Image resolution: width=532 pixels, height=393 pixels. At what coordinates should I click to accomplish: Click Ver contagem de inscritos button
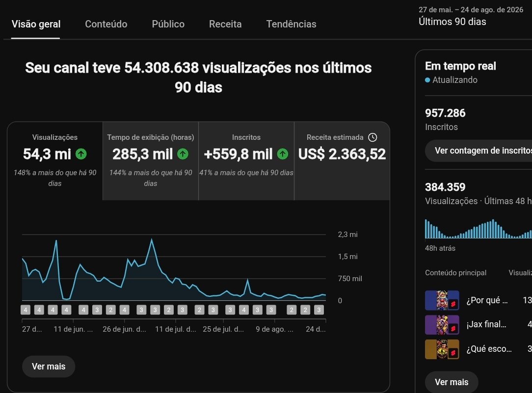coord(479,151)
